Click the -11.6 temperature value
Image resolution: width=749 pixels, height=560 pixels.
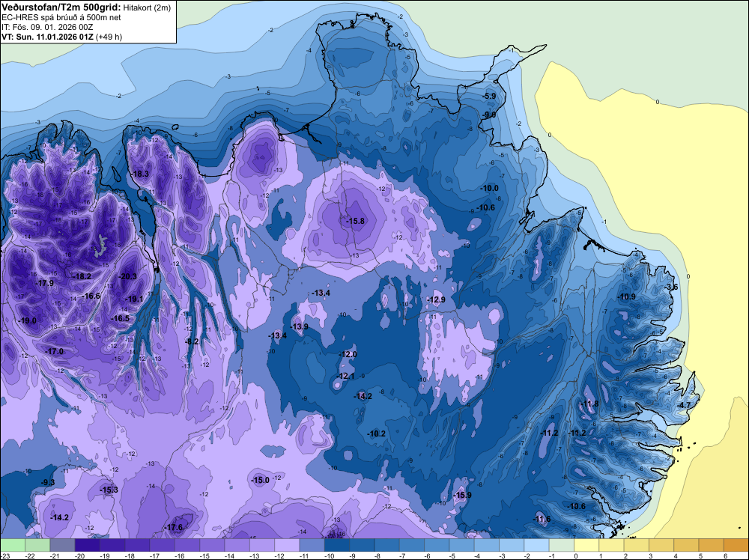[x=542, y=519]
